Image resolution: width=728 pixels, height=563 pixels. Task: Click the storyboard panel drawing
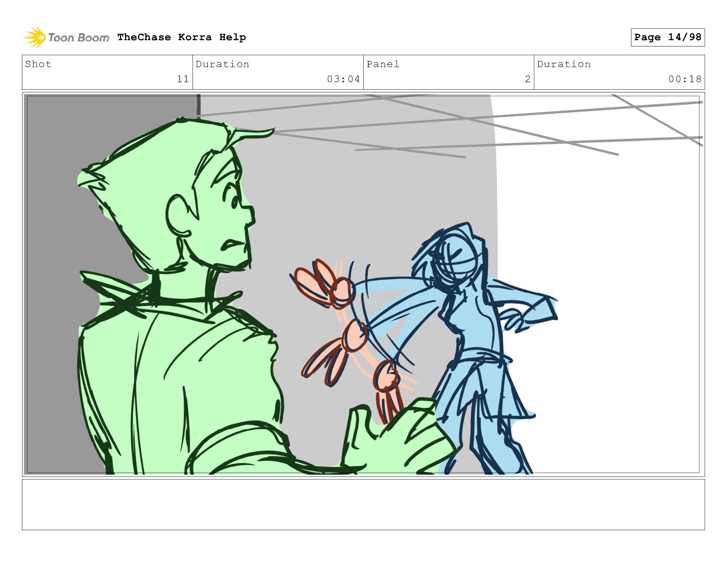tap(363, 284)
